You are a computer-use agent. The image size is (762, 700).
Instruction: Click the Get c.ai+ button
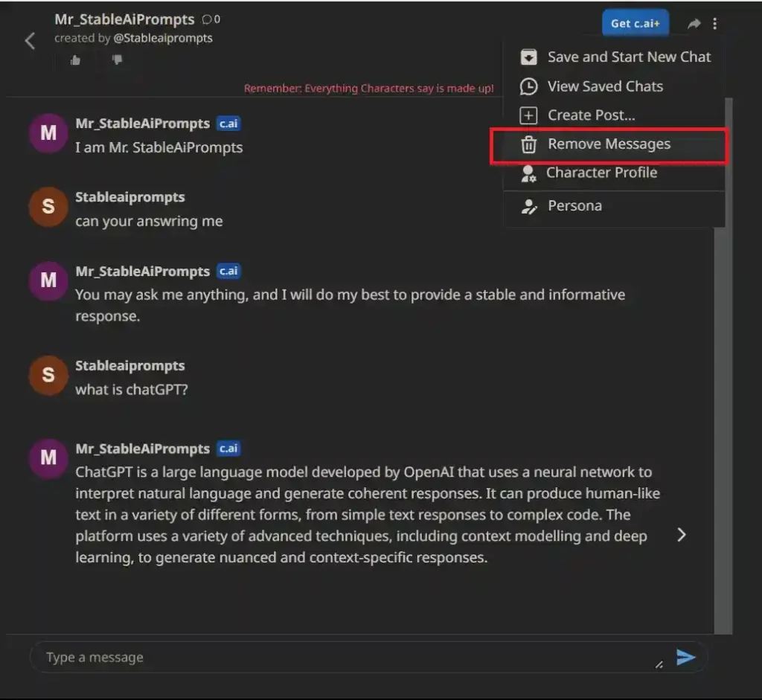635,23
